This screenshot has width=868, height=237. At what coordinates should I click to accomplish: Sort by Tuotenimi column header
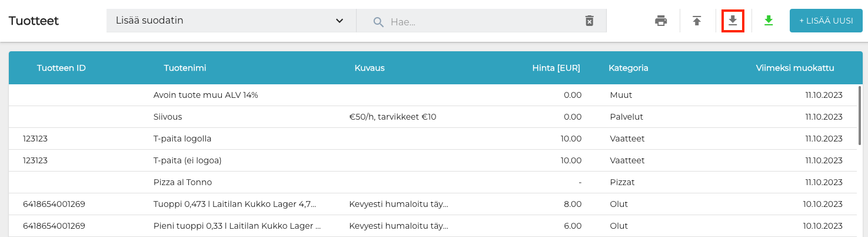185,68
